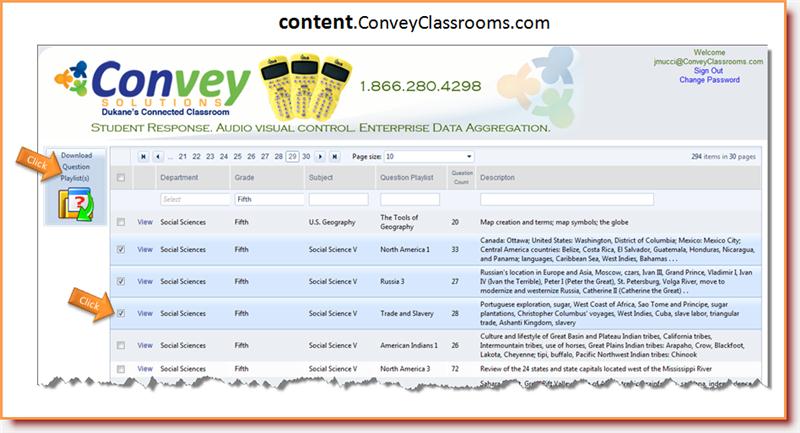Click the 'American Indians 1' playlist name
800x433 pixels.
409,345
